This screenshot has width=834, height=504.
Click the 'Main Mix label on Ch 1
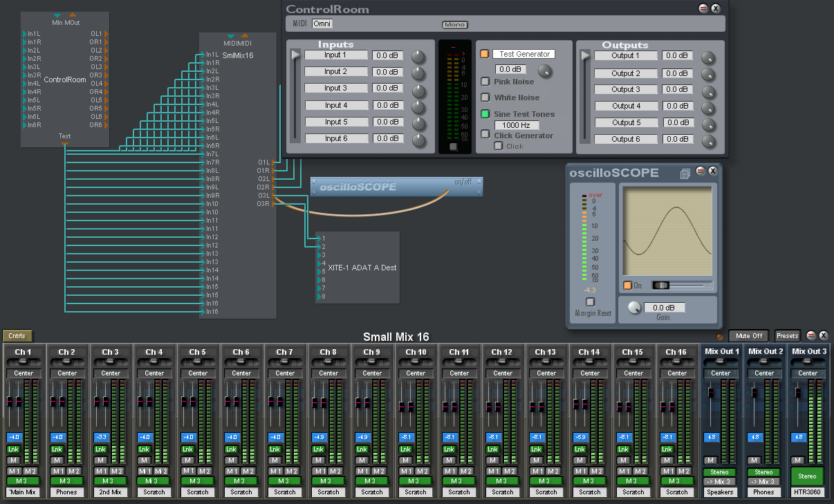[24, 492]
